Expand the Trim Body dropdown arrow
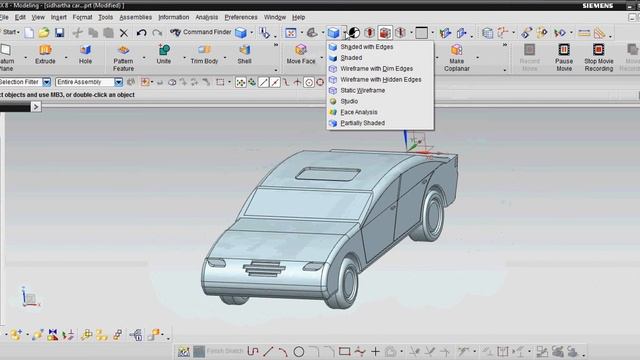Image resolution: width=640 pixels, height=360 pixels. coord(225,58)
